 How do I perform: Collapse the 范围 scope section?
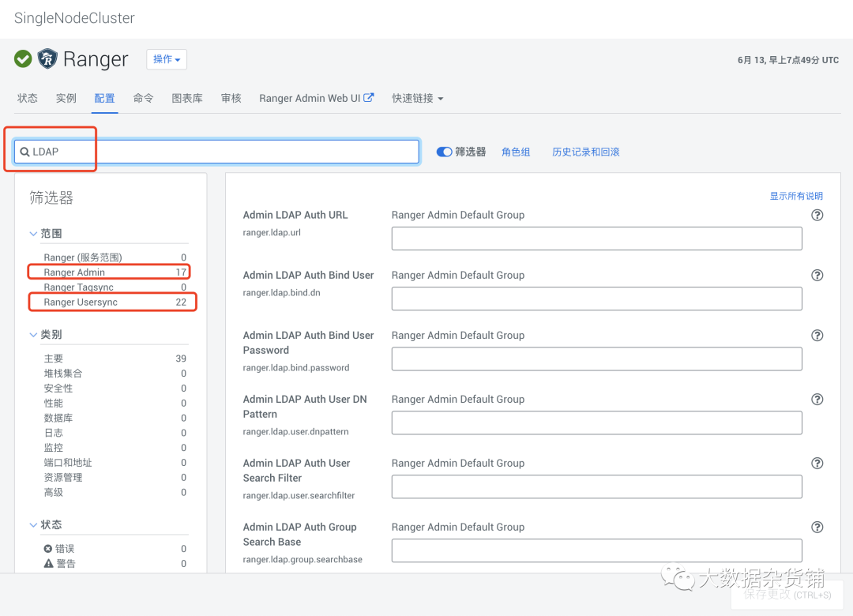[x=33, y=234]
